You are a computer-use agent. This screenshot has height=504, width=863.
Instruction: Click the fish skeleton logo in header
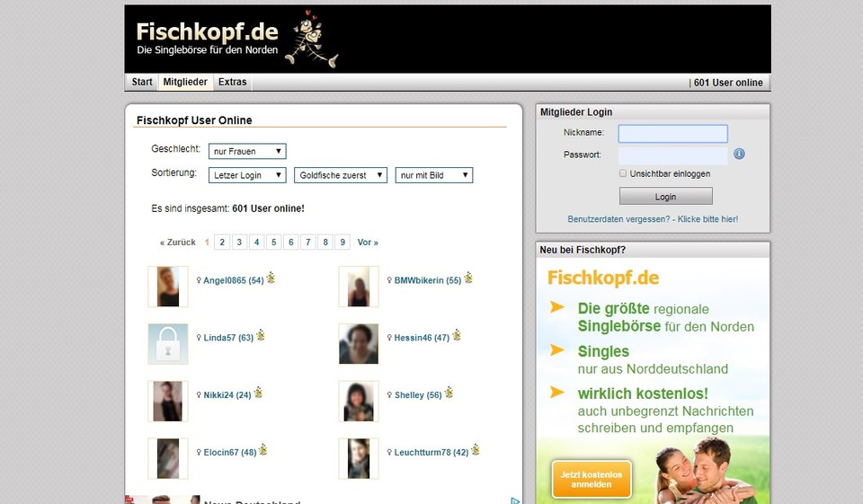309,41
